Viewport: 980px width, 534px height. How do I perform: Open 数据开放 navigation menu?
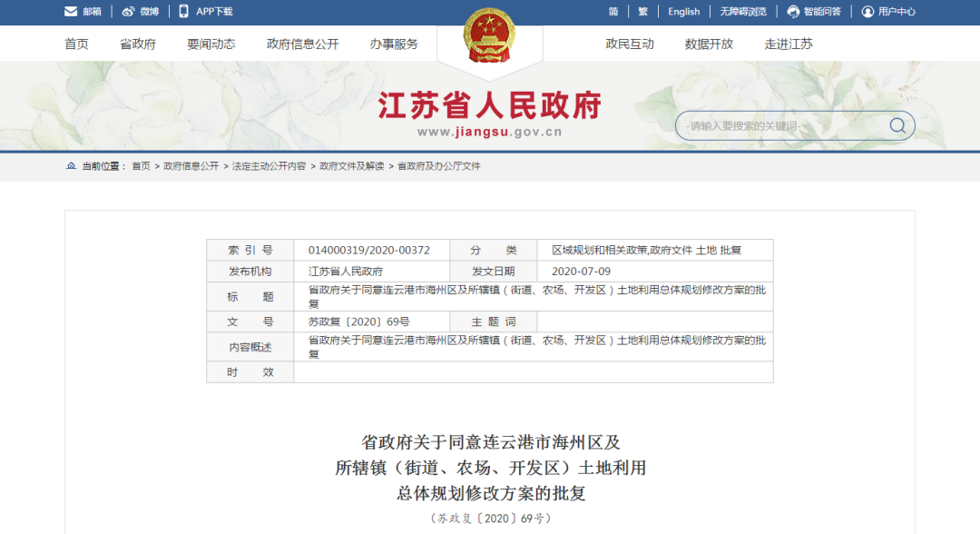709,44
